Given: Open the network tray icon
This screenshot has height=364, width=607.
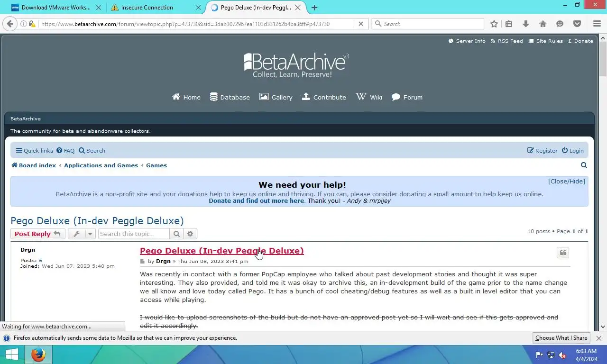Looking at the screenshot, I should (x=551, y=355).
